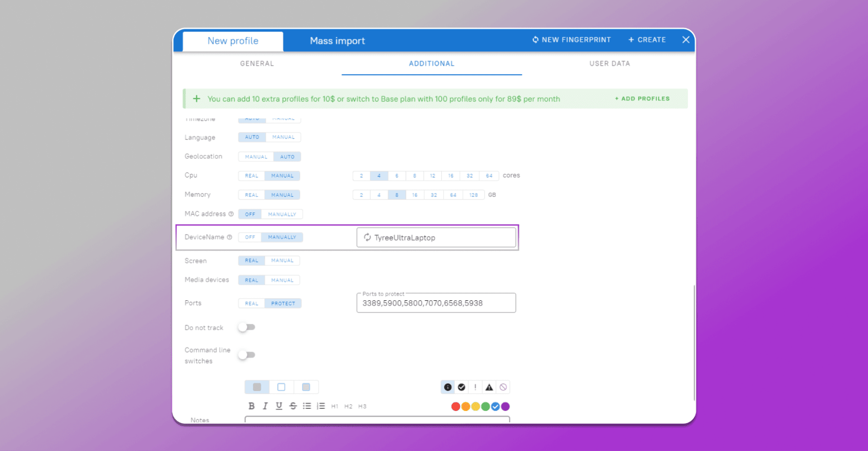Apply strikethrough in notes toolbar
This screenshot has width=868, height=451.
coord(293,406)
